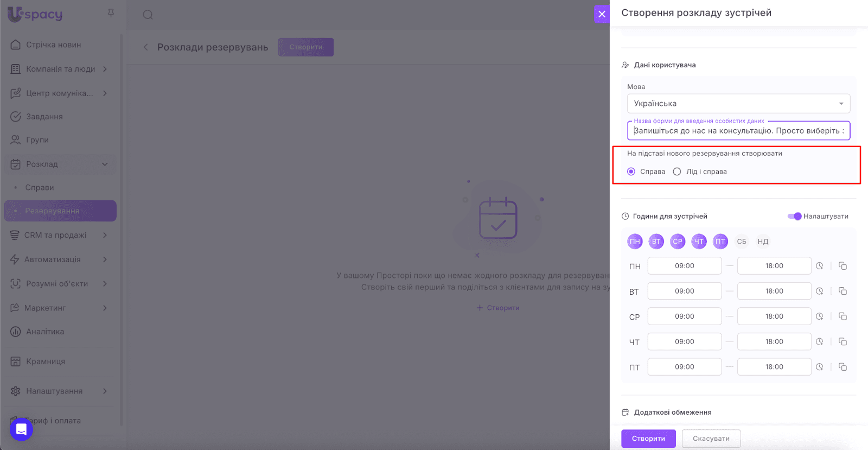Enable the СБ day circle

tap(742, 242)
